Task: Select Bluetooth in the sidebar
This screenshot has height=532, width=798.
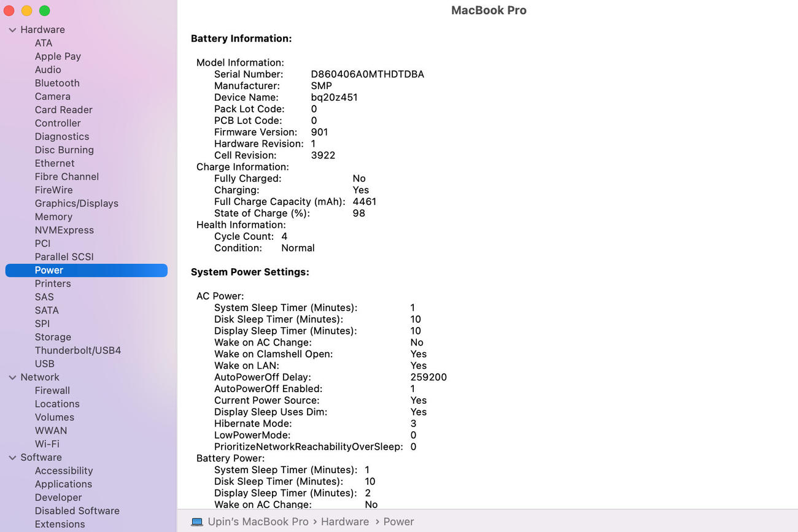Action: (x=57, y=83)
